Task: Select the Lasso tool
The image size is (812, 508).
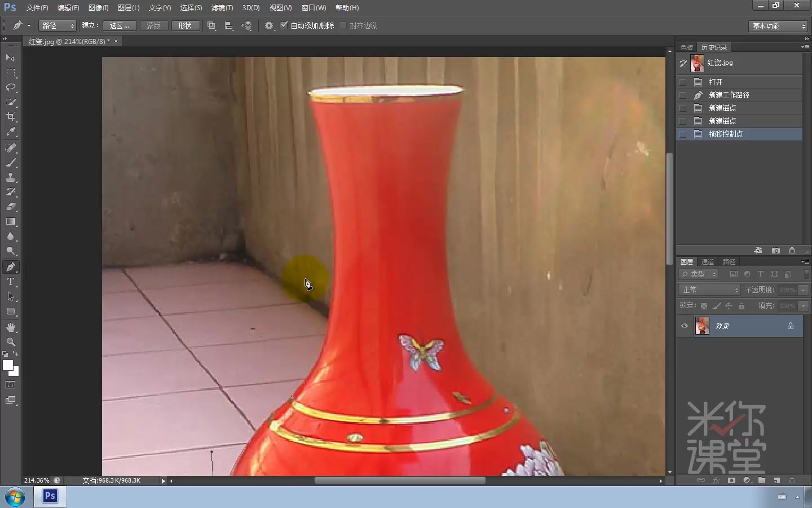Action: coord(11,87)
